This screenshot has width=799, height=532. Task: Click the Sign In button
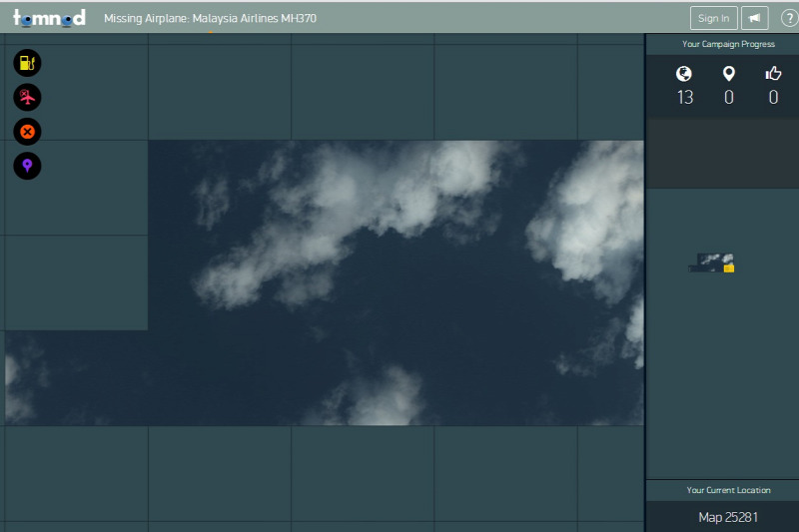click(x=713, y=18)
